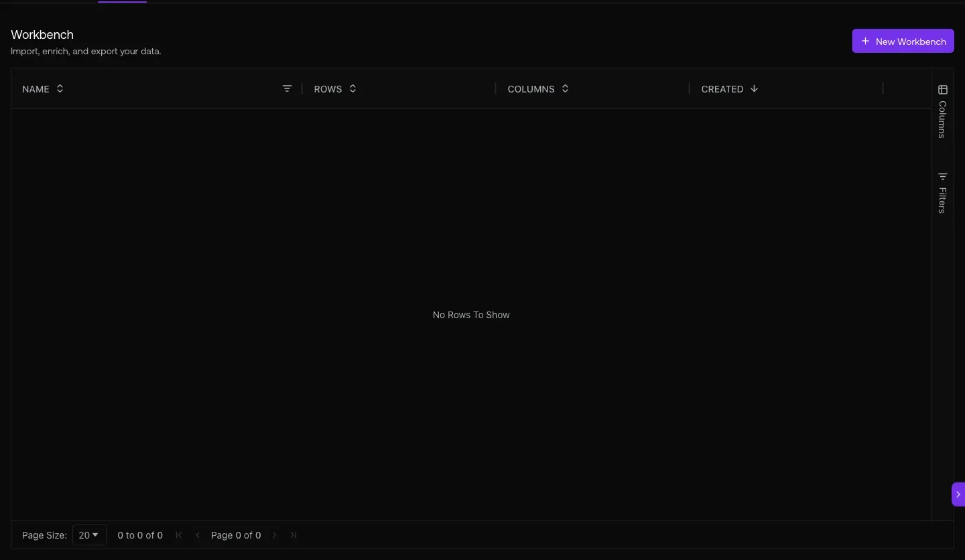
Task: Click the '0 to 0 of 0' row count
Action: (x=140, y=535)
